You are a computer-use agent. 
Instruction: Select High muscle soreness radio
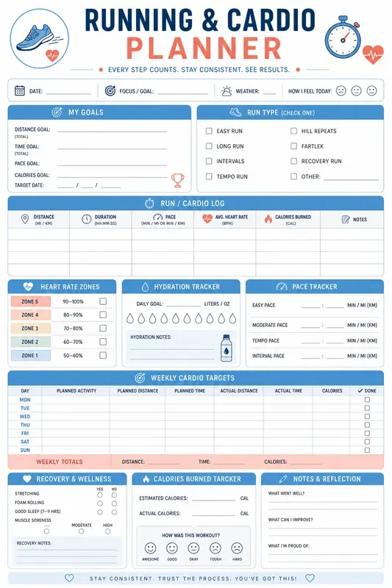[x=107, y=531]
